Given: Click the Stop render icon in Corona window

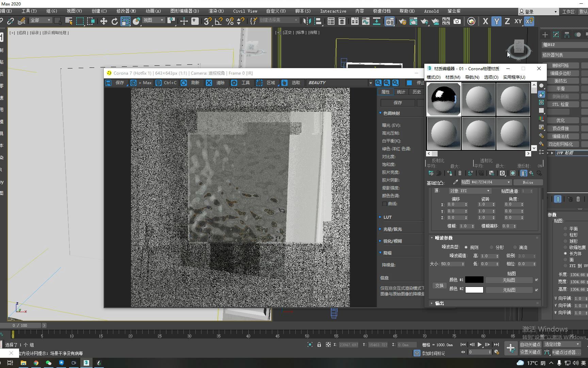Looking at the screenshot, I should click(409, 83).
